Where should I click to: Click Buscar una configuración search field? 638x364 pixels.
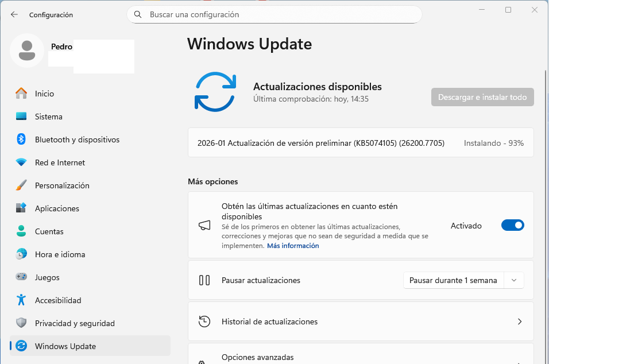pyautogui.click(x=274, y=14)
